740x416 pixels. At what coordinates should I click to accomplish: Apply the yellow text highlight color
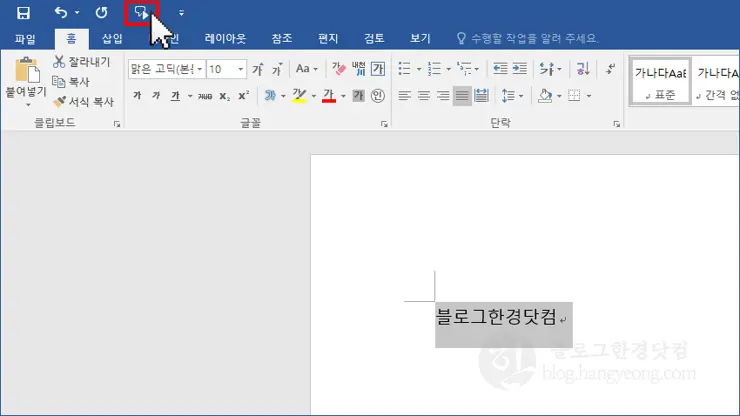[299, 96]
